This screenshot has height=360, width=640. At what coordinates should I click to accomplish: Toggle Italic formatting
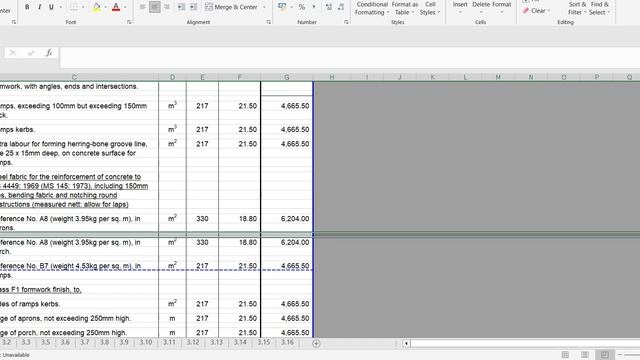point(39,7)
